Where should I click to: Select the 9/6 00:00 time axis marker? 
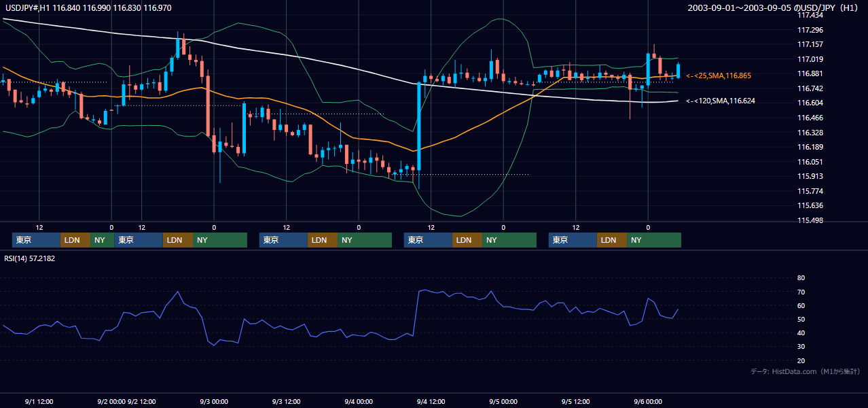pos(648,401)
